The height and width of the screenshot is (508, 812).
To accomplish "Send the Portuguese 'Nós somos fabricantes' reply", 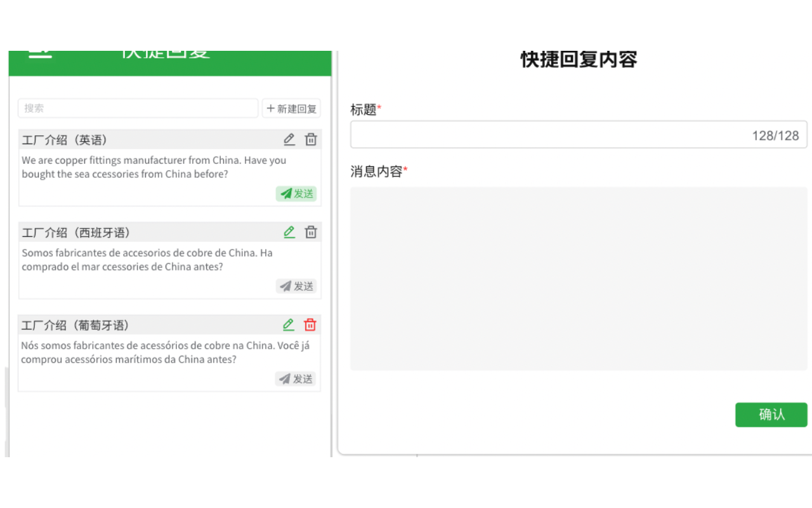I will click(296, 379).
